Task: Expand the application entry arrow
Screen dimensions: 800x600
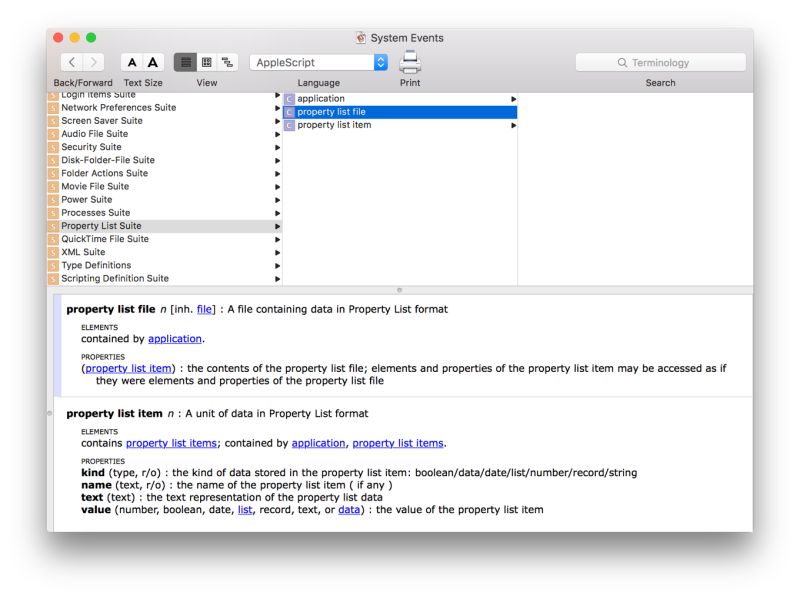Action: point(513,98)
